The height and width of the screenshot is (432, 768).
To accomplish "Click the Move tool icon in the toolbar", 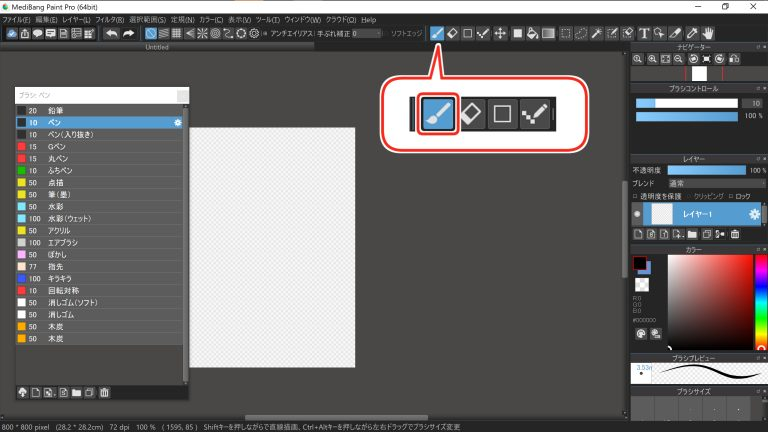I will click(500, 33).
